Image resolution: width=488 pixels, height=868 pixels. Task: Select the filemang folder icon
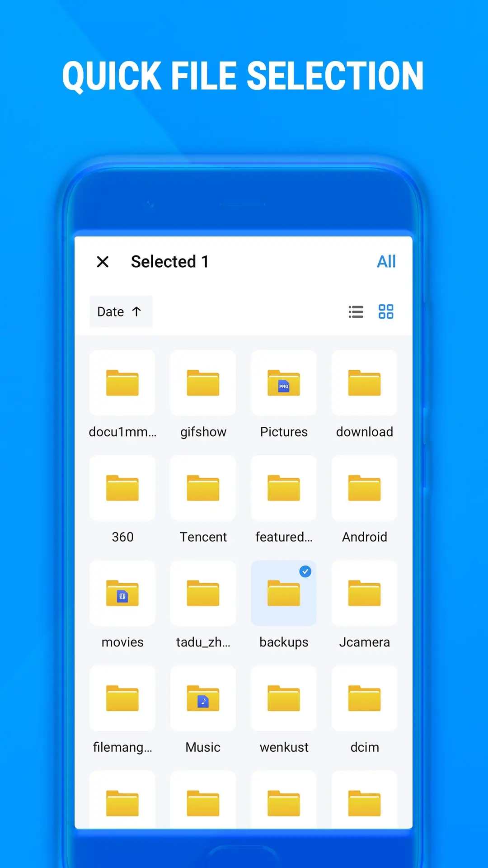tap(122, 698)
